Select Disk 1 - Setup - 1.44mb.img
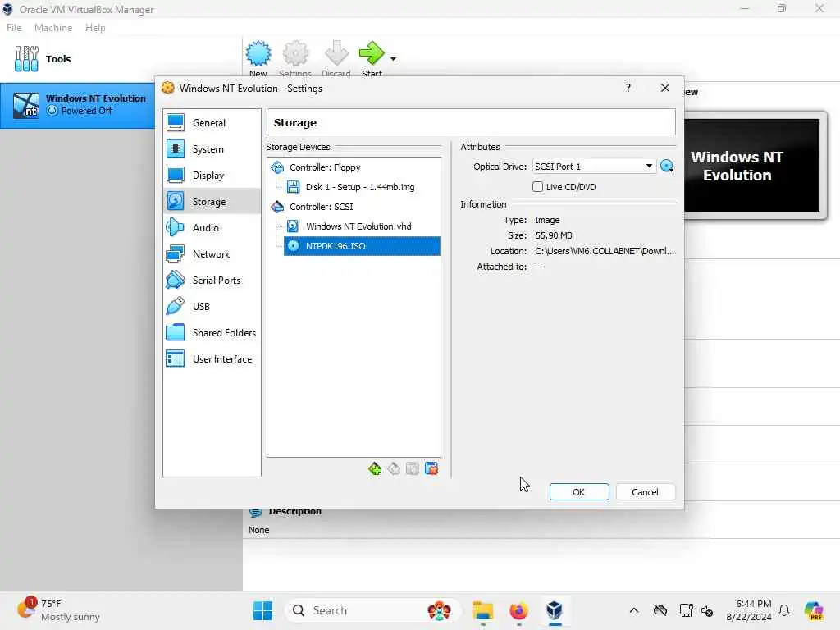 360,187
